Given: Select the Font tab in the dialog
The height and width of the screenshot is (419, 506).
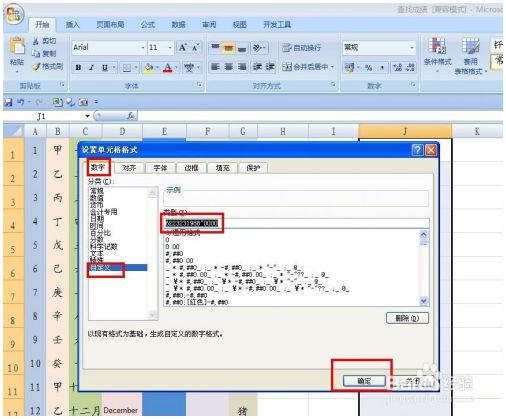Looking at the screenshot, I should [160, 168].
